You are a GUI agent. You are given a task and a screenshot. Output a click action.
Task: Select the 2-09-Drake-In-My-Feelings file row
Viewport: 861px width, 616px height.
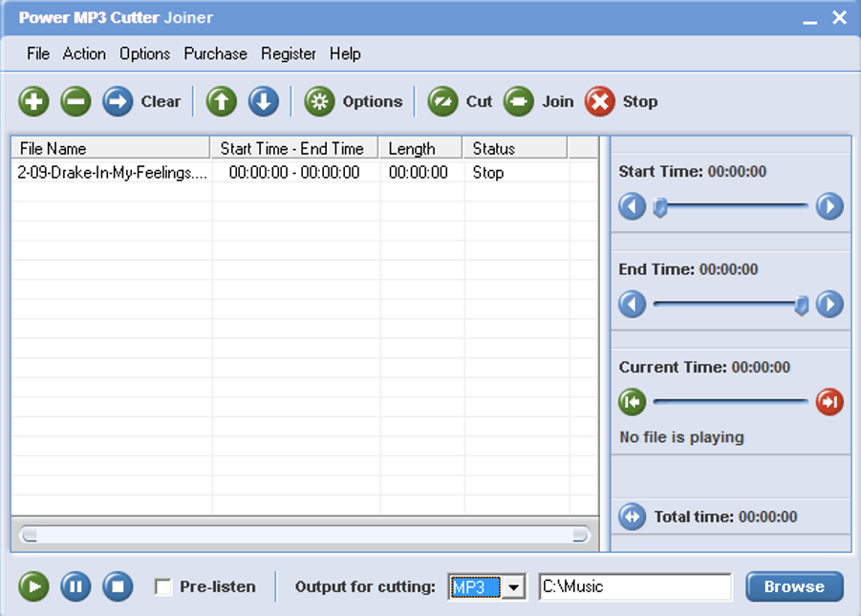point(113,173)
